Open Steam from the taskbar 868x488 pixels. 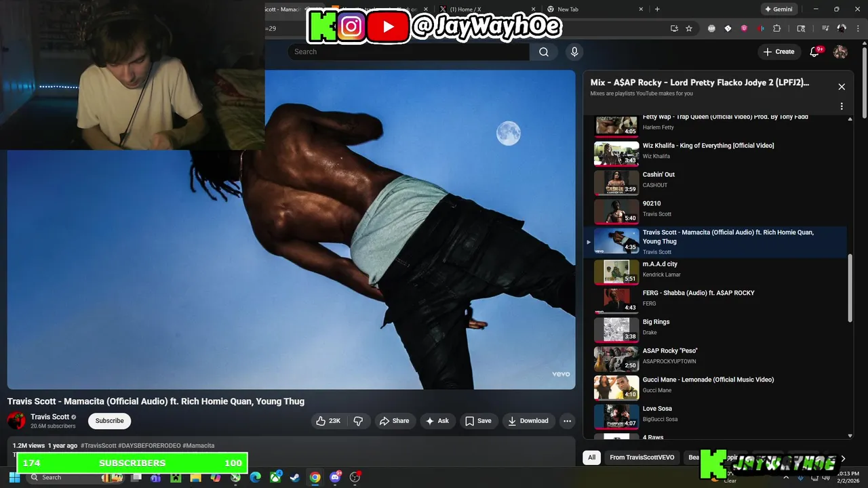(294, 477)
